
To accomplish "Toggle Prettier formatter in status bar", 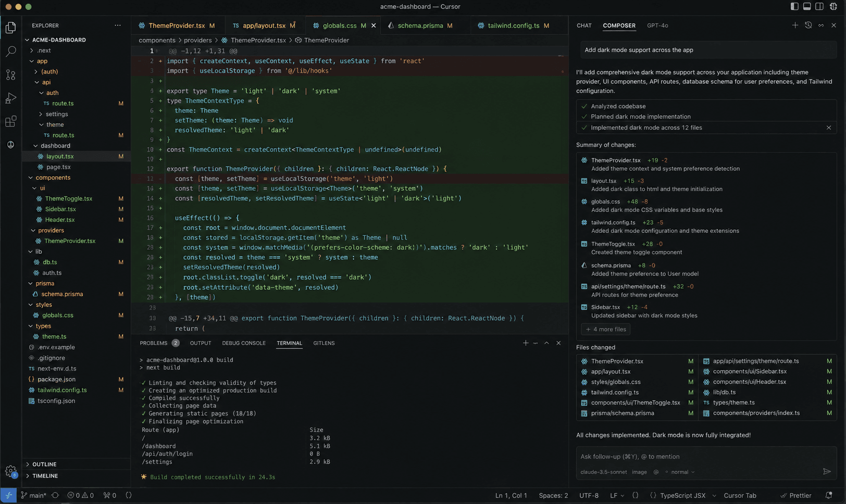I will pos(796,495).
